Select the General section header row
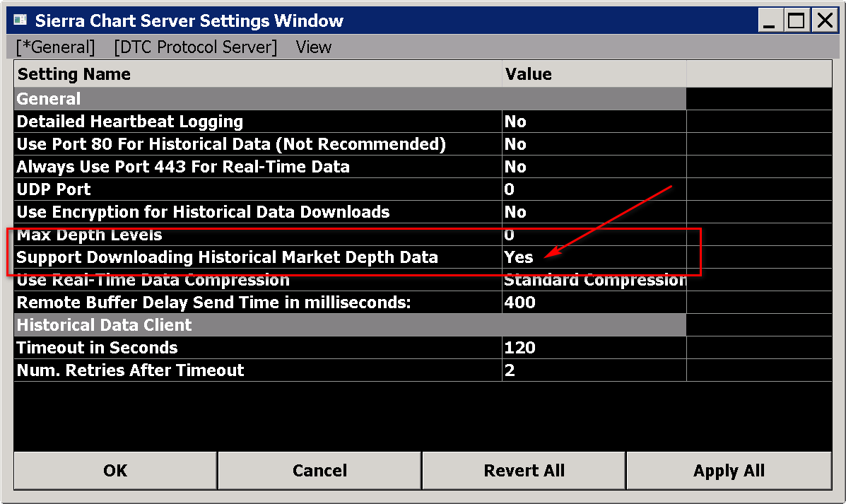Screen dimensions: 846x504 [350, 99]
